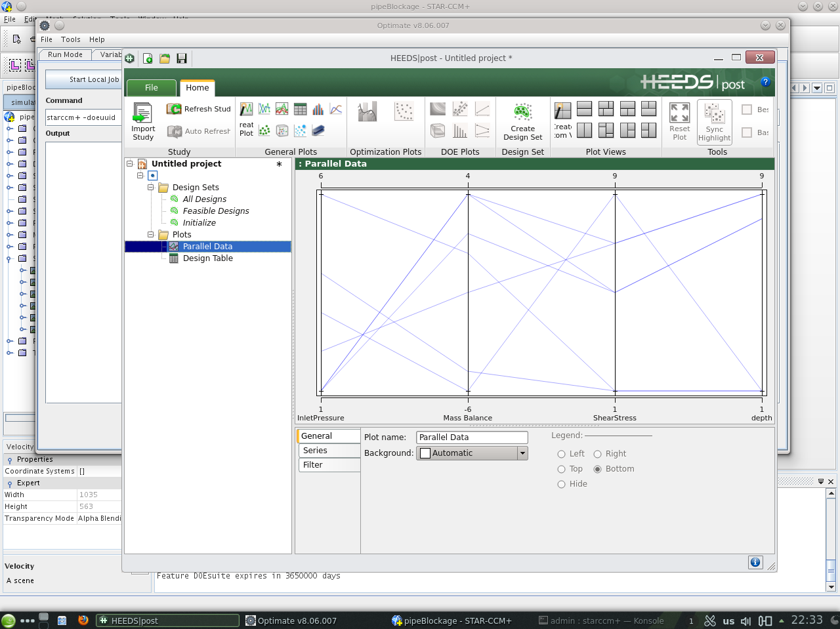Enable the 'Bas' checkbox in Tools

pos(747,132)
